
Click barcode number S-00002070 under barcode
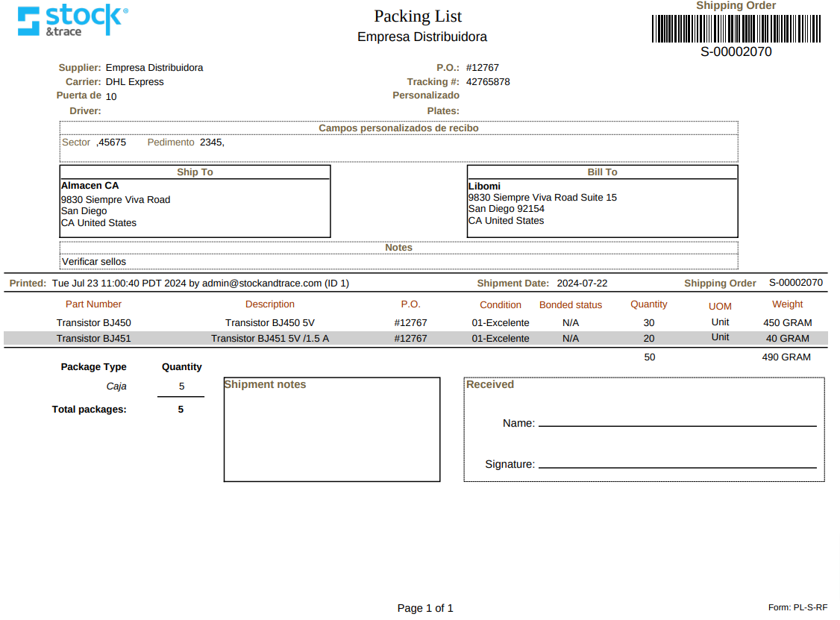pos(736,52)
